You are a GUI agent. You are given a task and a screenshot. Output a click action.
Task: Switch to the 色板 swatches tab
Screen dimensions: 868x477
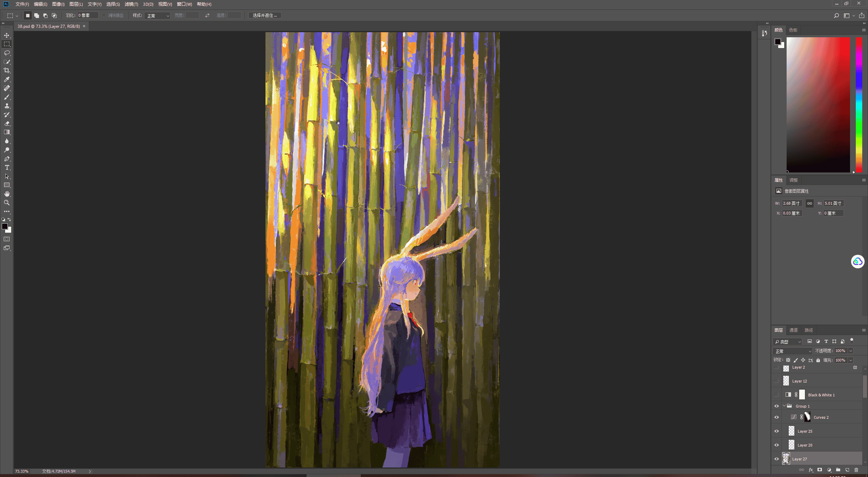[x=793, y=30]
